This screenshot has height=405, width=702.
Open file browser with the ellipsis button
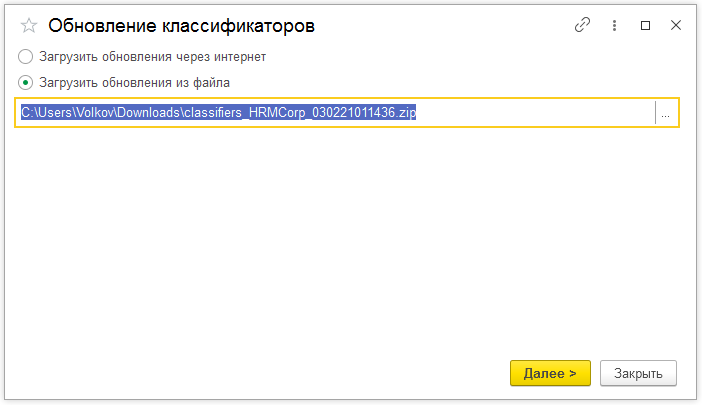click(x=666, y=114)
